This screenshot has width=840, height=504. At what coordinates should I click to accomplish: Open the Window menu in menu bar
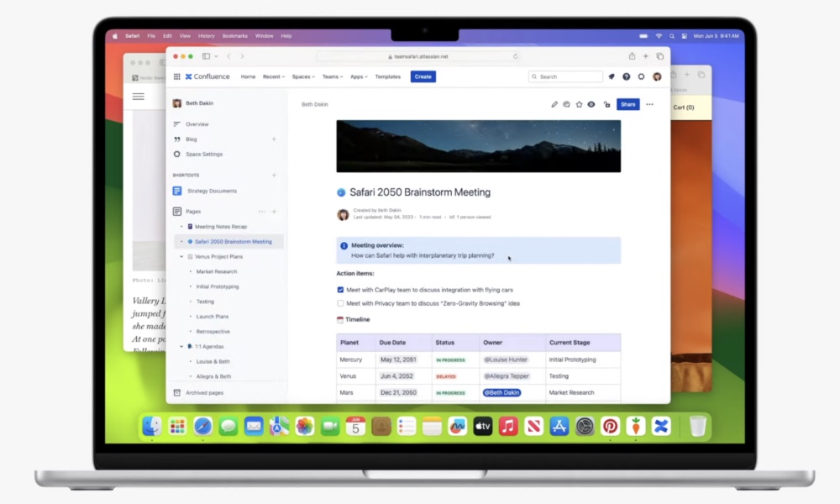(264, 36)
